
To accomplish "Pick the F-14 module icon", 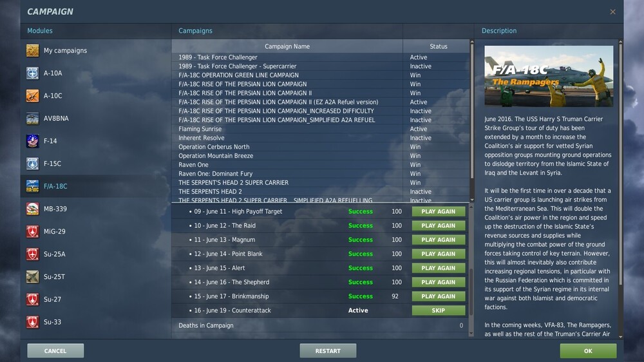I will (32, 141).
